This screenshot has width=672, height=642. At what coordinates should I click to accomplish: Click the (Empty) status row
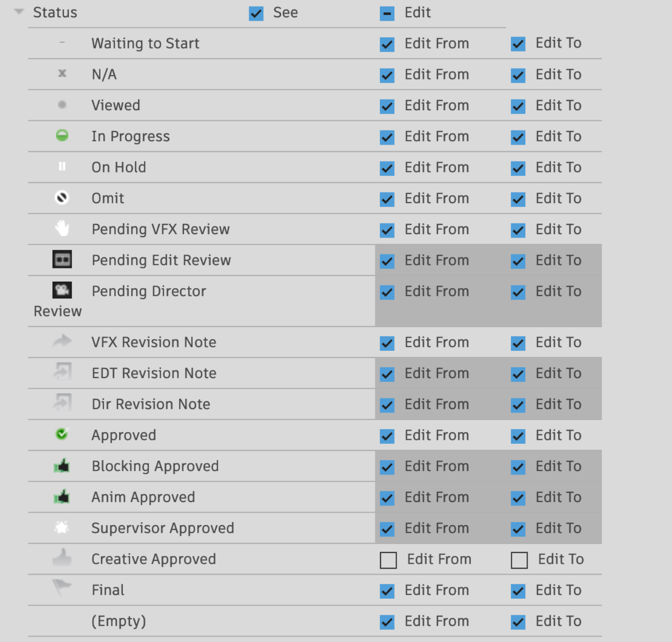pyautogui.click(x=119, y=621)
